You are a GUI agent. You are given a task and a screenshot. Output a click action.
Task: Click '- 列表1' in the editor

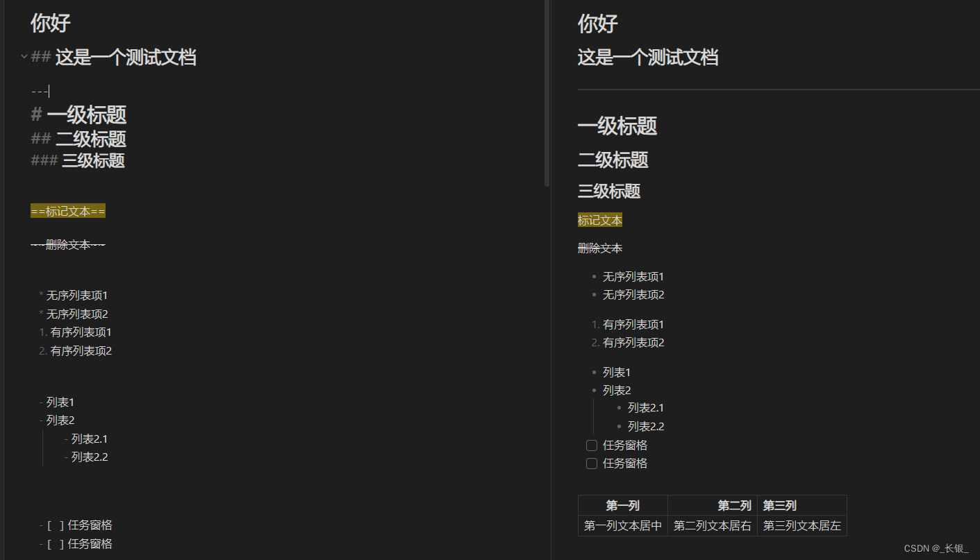pos(57,402)
